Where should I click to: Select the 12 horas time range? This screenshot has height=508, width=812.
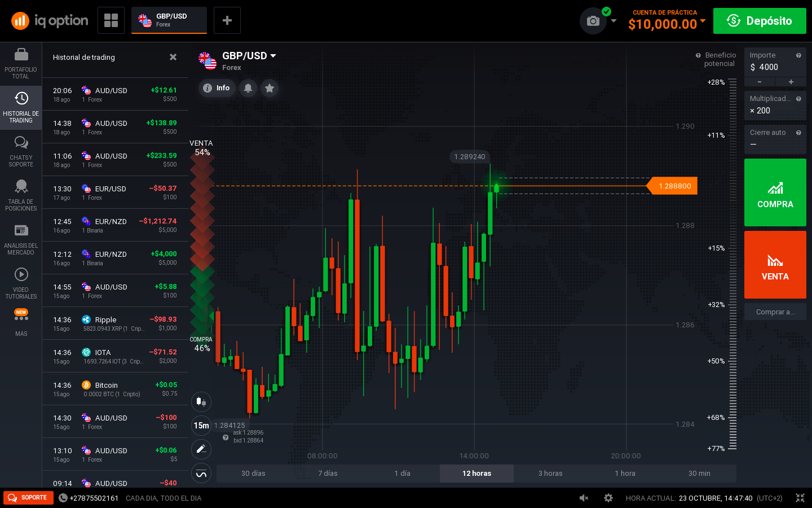(476, 474)
